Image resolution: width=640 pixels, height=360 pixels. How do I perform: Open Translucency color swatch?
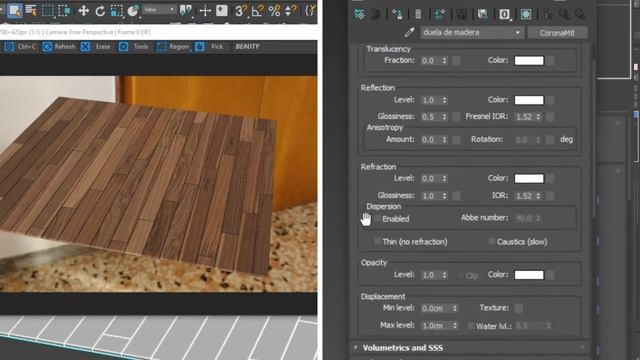(529, 60)
